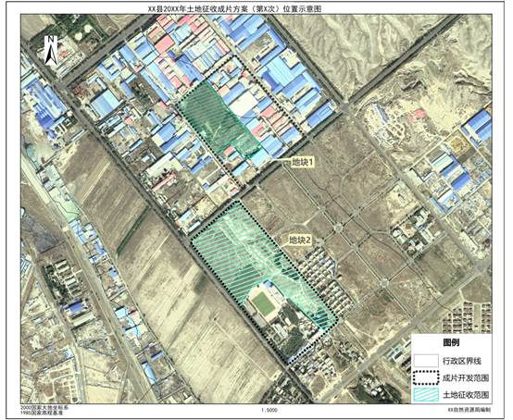Click the road roundabout northeast of 地块1
Image resolution: width=513 pixels, height=420 pixels.
click(345, 106)
